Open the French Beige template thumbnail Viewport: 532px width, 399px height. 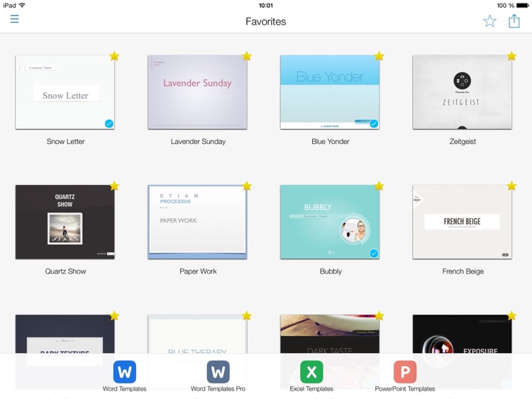[462, 222]
